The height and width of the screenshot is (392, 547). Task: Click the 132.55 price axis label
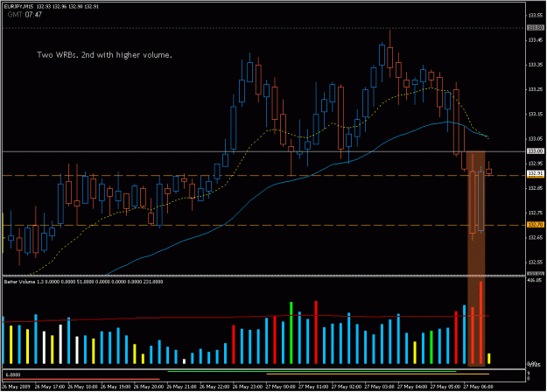(x=535, y=262)
